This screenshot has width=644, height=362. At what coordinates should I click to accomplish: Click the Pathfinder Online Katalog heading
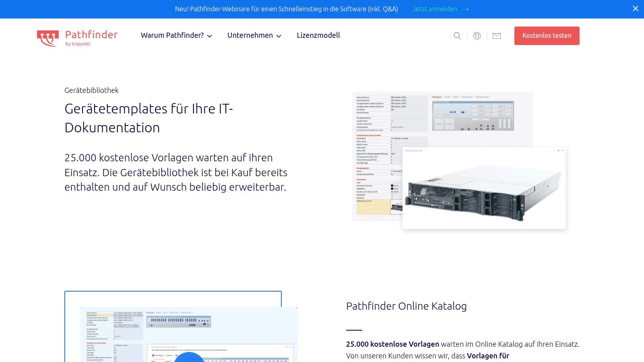(x=407, y=306)
